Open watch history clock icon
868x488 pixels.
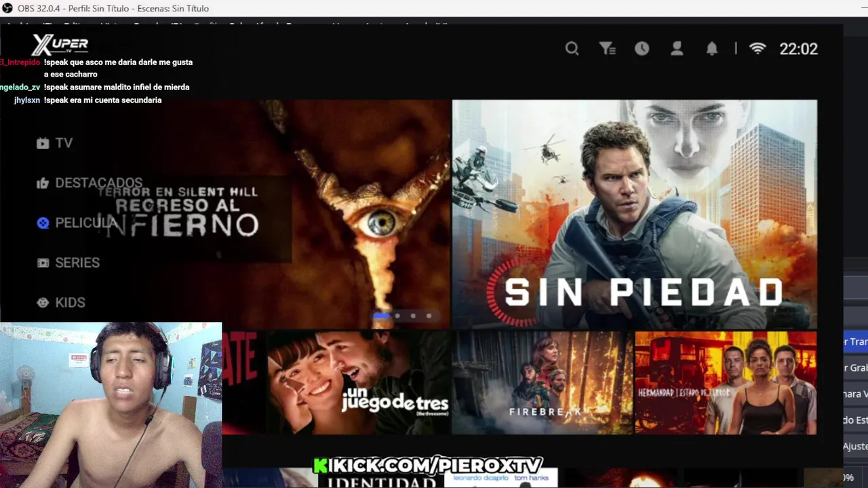[x=642, y=49]
